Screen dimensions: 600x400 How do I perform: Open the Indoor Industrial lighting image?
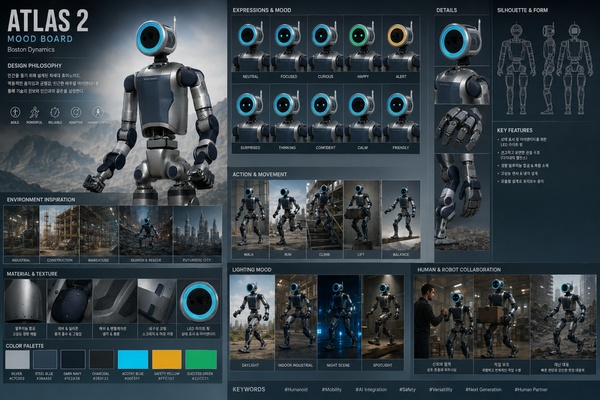[296, 317]
